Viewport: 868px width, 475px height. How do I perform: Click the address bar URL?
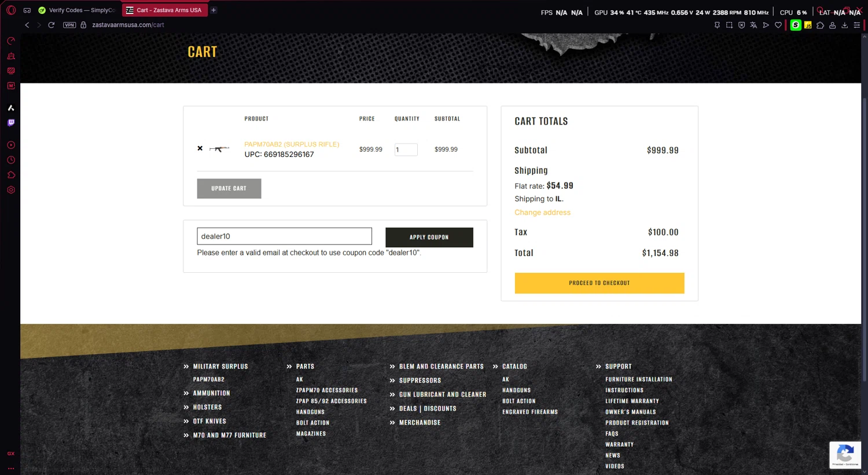128,25
